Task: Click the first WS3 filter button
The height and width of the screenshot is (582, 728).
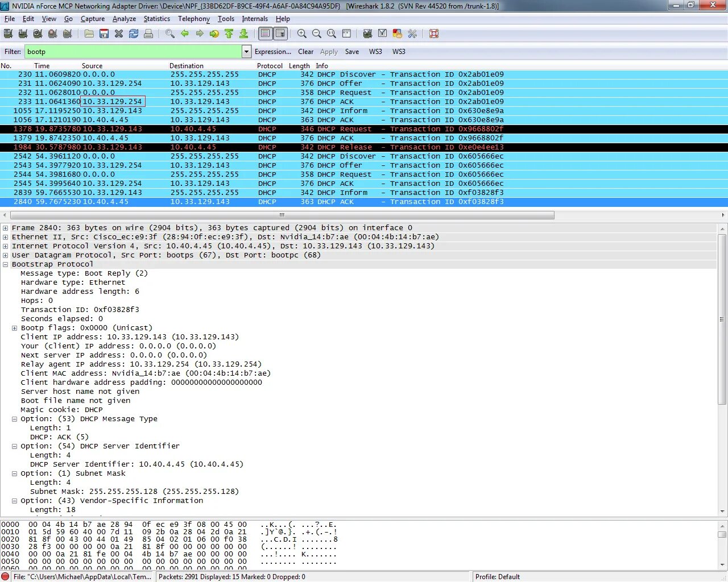Action: (375, 52)
